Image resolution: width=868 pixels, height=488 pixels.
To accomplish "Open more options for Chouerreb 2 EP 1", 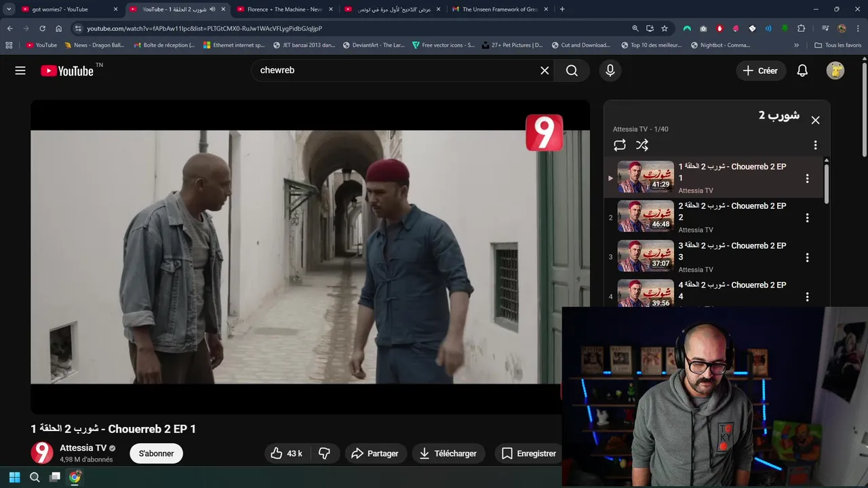I will tap(807, 178).
